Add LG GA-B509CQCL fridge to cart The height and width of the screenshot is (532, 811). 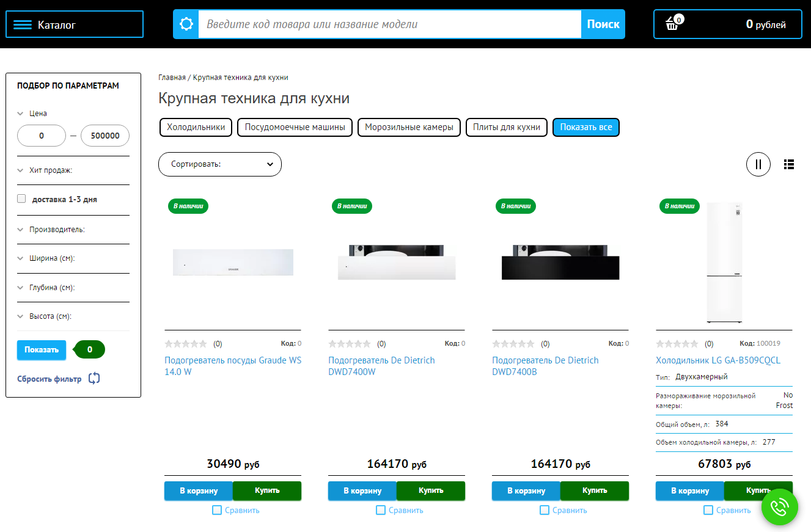(x=690, y=491)
